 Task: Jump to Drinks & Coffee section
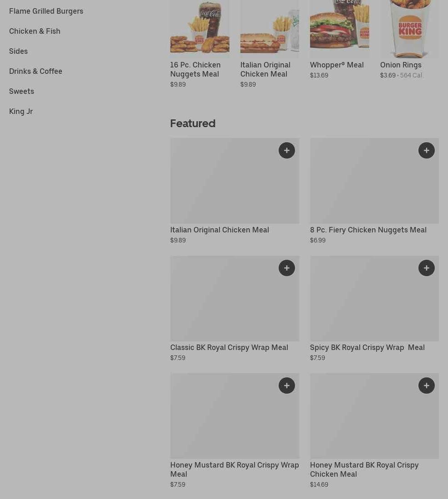(x=36, y=71)
